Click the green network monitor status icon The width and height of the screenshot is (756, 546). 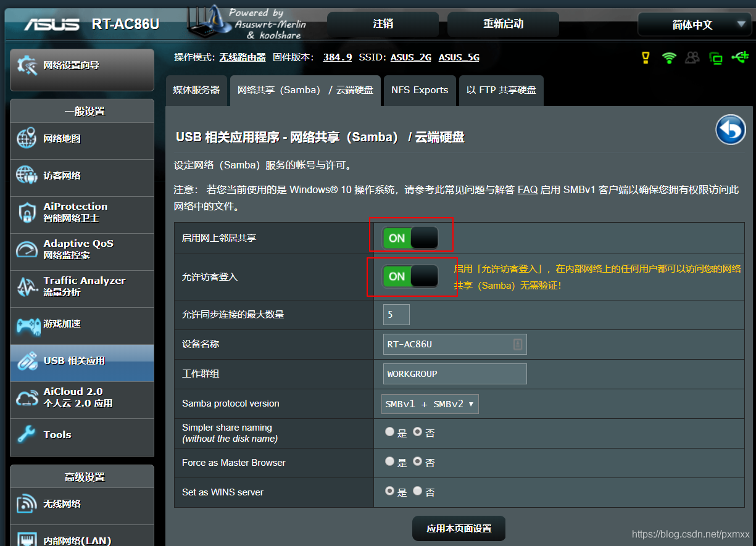click(716, 59)
